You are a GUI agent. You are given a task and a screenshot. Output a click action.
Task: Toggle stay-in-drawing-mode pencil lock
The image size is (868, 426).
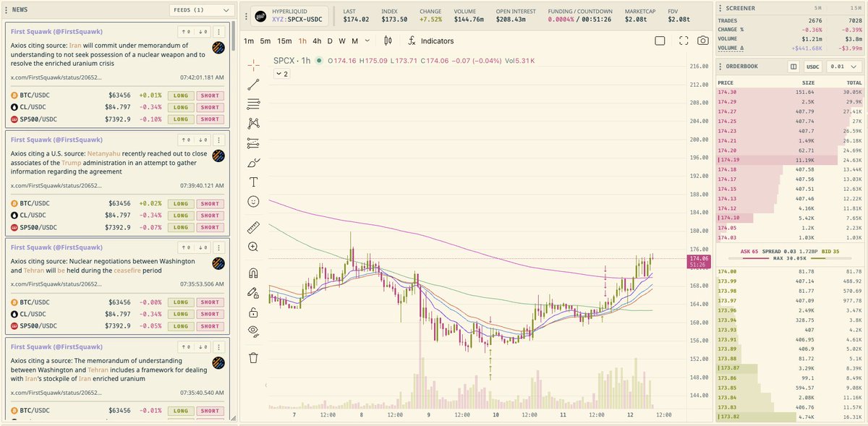[x=253, y=293]
